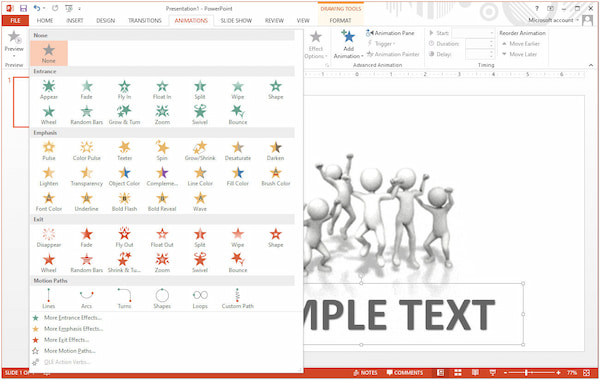The height and width of the screenshot is (380, 600).
Task: Choose the Fly In entrance effect
Action: tap(124, 90)
